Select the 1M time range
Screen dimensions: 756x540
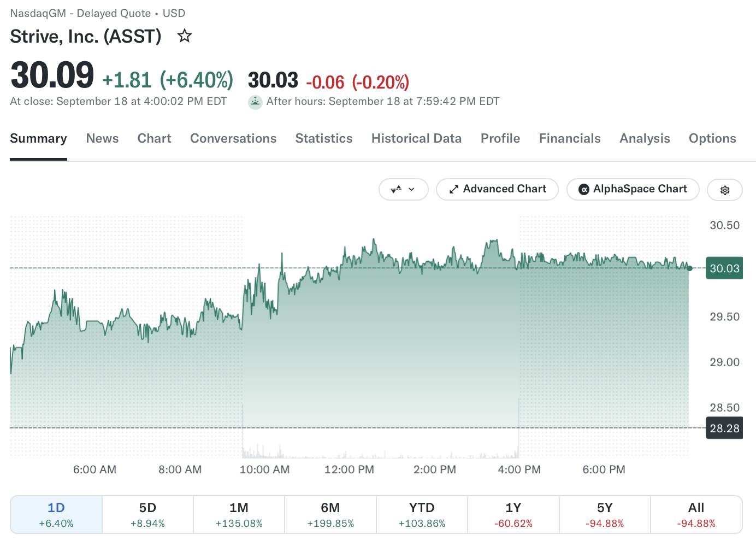239,514
